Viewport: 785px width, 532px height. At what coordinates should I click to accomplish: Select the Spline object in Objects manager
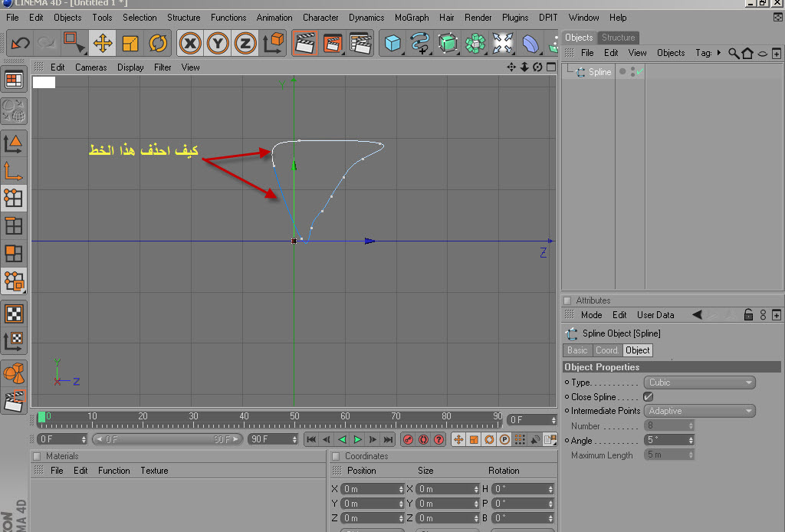pos(599,72)
